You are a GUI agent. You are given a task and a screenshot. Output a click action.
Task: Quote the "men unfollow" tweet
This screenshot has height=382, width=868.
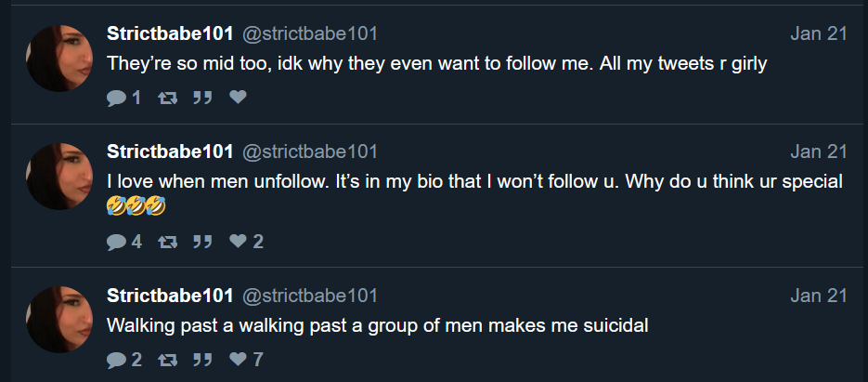[x=202, y=242]
